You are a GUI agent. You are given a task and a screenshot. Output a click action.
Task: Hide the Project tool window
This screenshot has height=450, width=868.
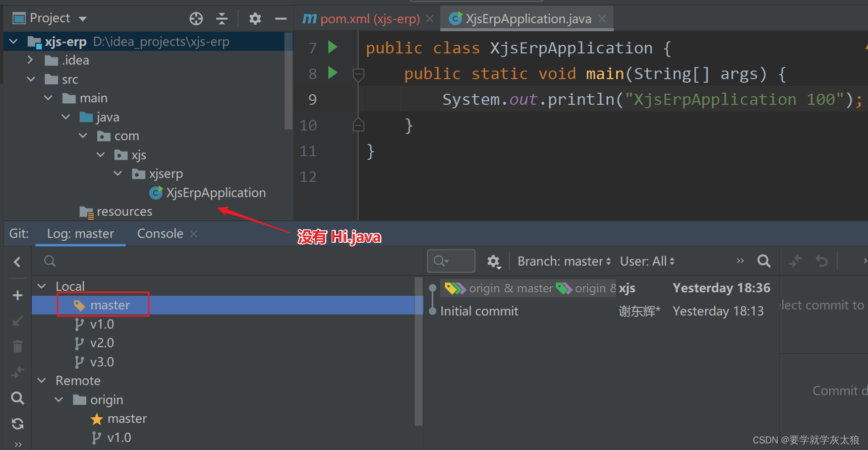281,19
